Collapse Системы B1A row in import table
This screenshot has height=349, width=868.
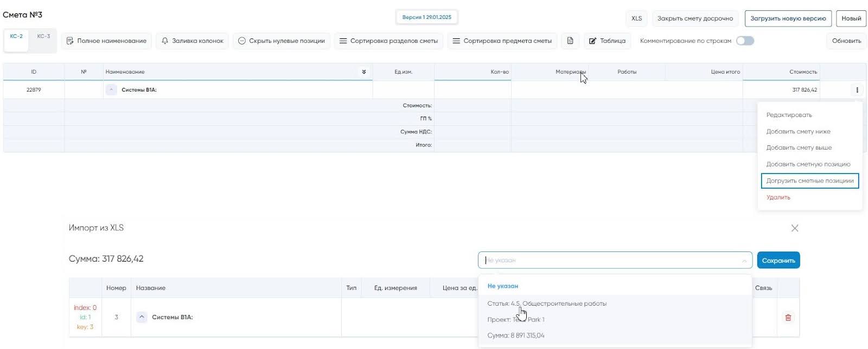[142, 317]
